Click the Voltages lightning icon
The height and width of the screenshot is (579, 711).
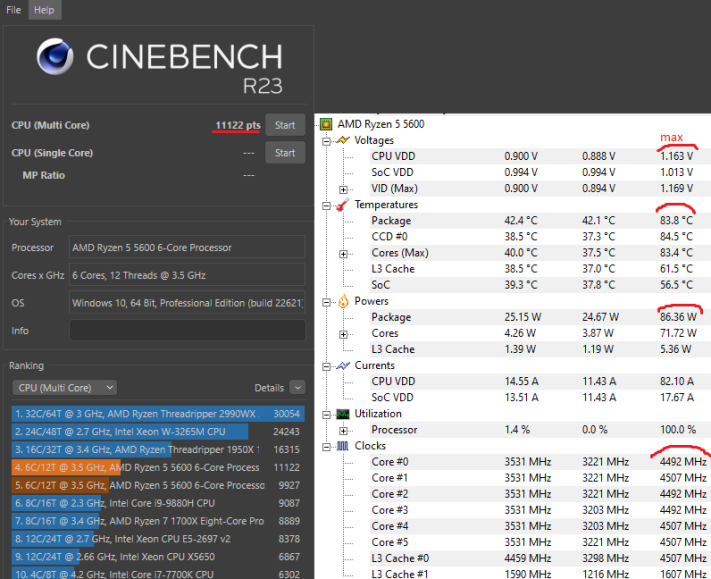click(x=343, y=140)
